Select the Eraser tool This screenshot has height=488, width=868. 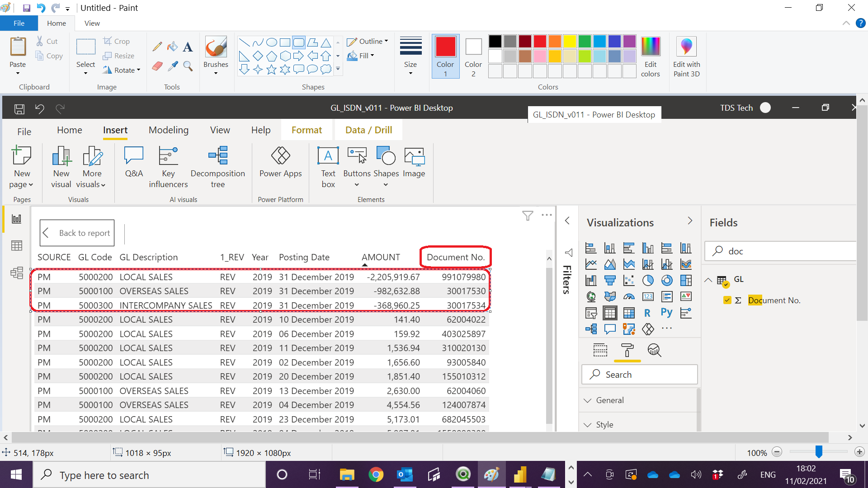(157, 66)
